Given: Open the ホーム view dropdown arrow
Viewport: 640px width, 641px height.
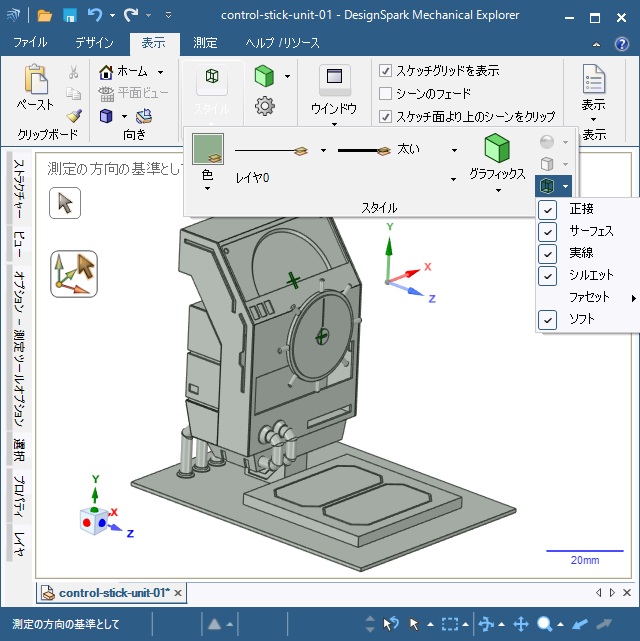Looking at the screenshot, I should click(x=160, y=72).
